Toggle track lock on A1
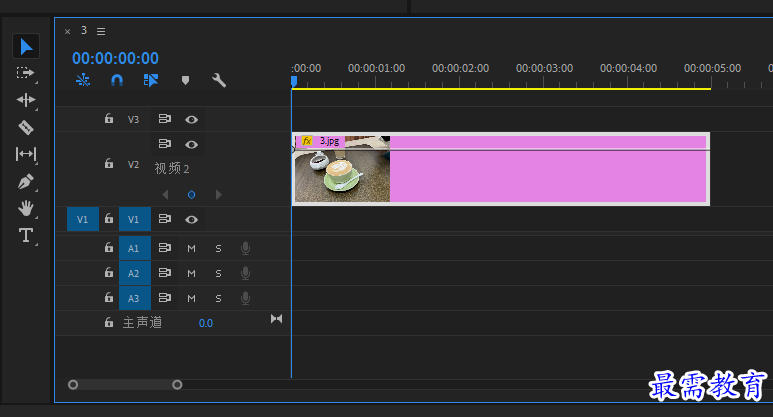This screenshot has width=773, height=417. (109, 247)
